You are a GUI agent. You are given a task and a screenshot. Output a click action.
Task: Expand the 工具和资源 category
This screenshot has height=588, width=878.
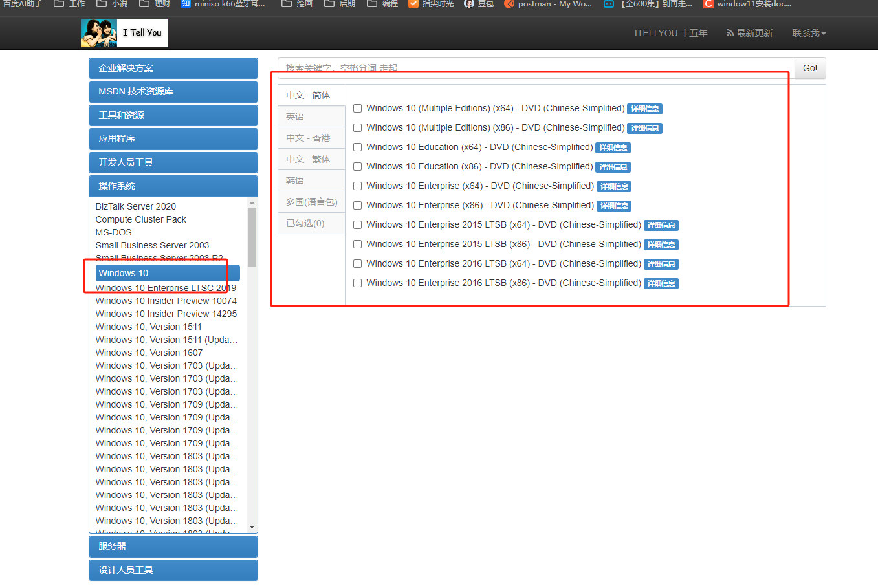[x=173, y=115]
